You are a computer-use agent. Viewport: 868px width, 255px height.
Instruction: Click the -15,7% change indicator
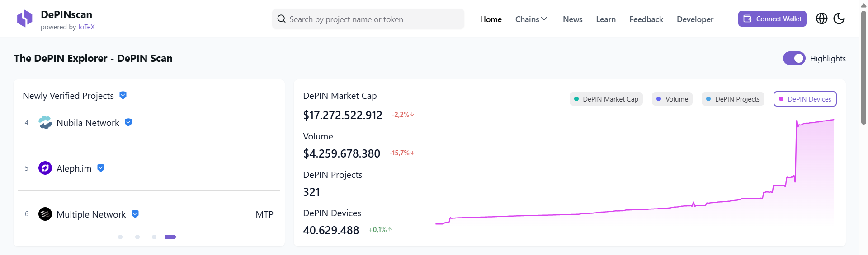402,153
